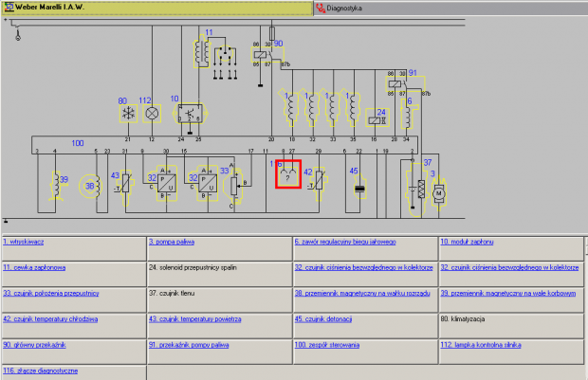This screenshot has width=588, height=380.
Task: Click text 37. czujnik tlenu
Action: pos(172,293)
